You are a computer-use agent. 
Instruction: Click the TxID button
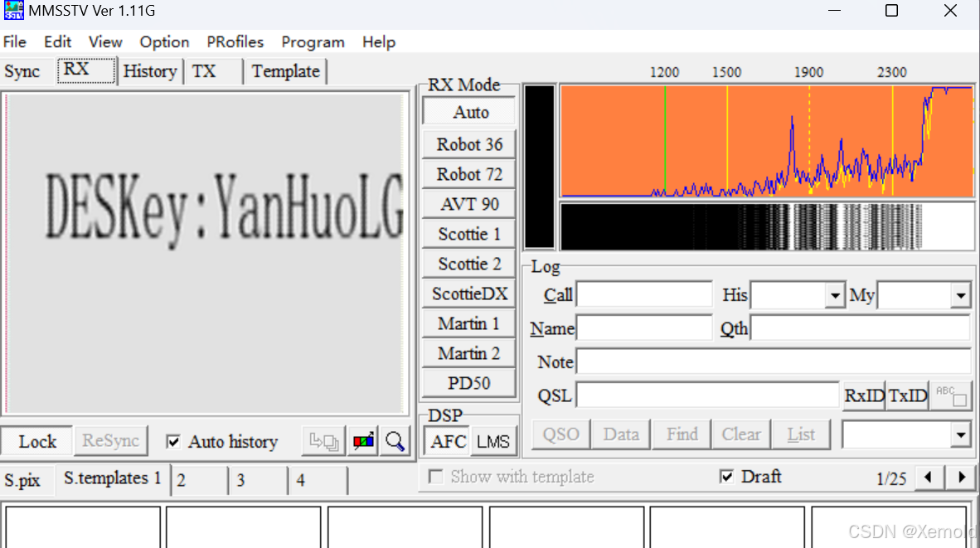[x=908, y=395]
